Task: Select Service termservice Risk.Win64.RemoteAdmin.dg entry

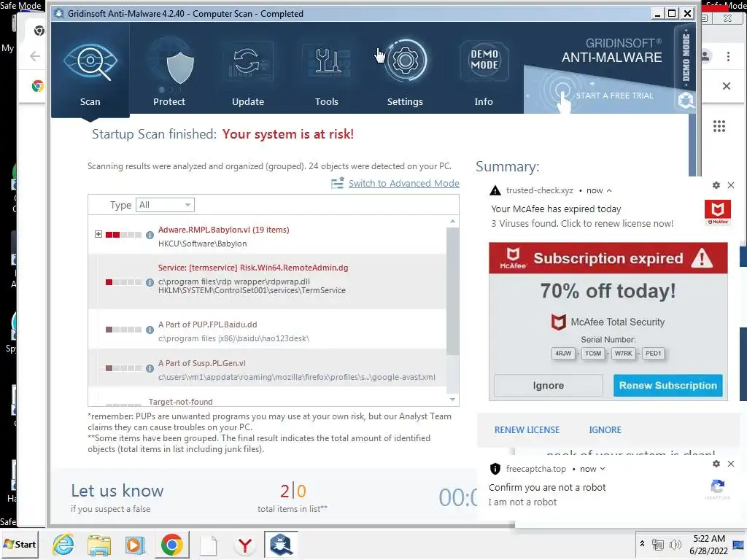Action: click(253, 268)
